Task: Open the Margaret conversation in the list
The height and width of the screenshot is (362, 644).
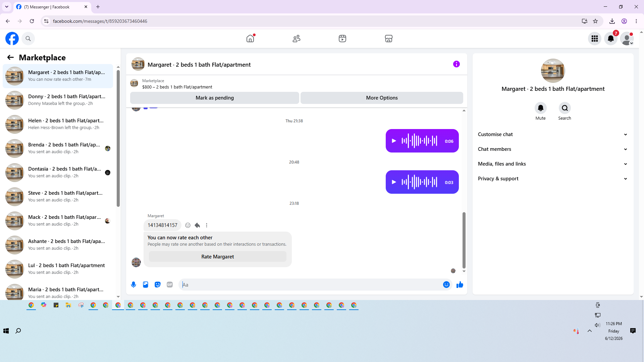Action: [x=58, y=76]
